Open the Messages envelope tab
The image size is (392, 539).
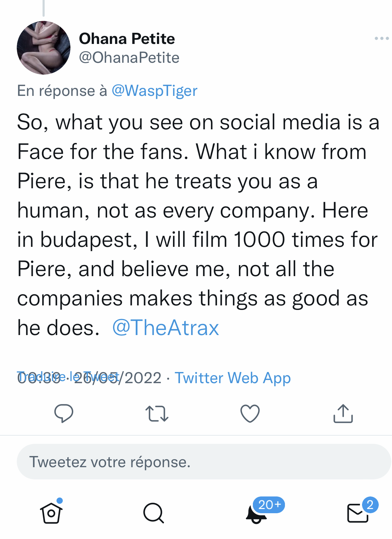[358, 514]
